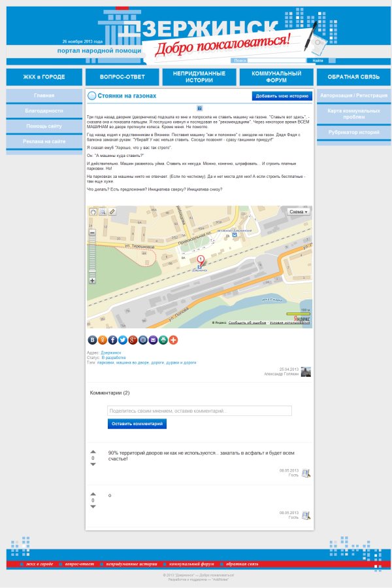
Task: Share the story on Odnoklassniki
Action: tap(103, 340)
